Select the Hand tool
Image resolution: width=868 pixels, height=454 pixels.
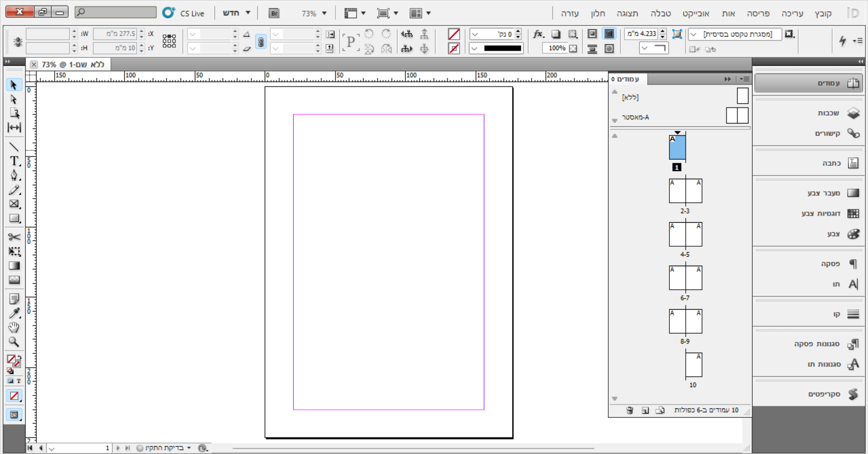[x=14, y=327]
